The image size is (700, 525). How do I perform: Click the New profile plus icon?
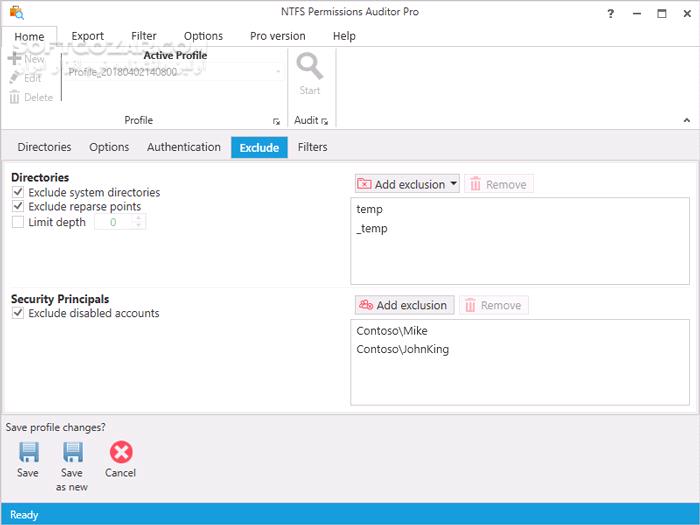coord(14,59)
